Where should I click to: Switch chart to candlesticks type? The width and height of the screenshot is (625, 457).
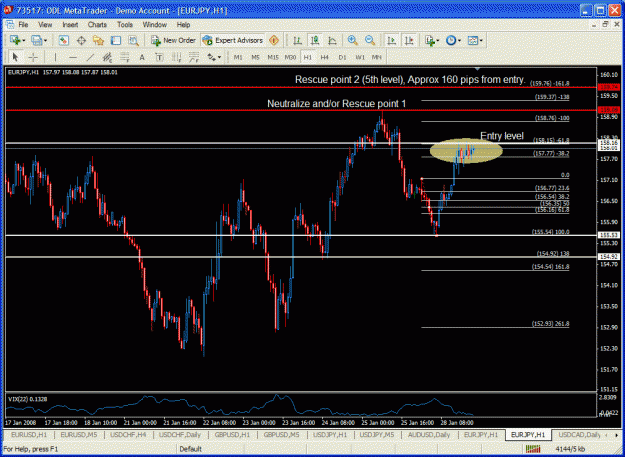point(315,40)
